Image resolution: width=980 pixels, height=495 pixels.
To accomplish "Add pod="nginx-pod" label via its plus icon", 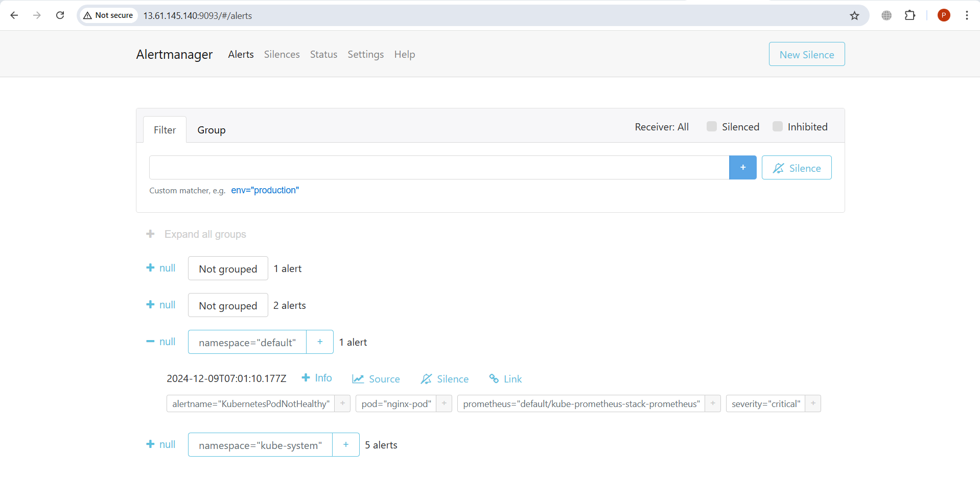I will tap(444, 403).
